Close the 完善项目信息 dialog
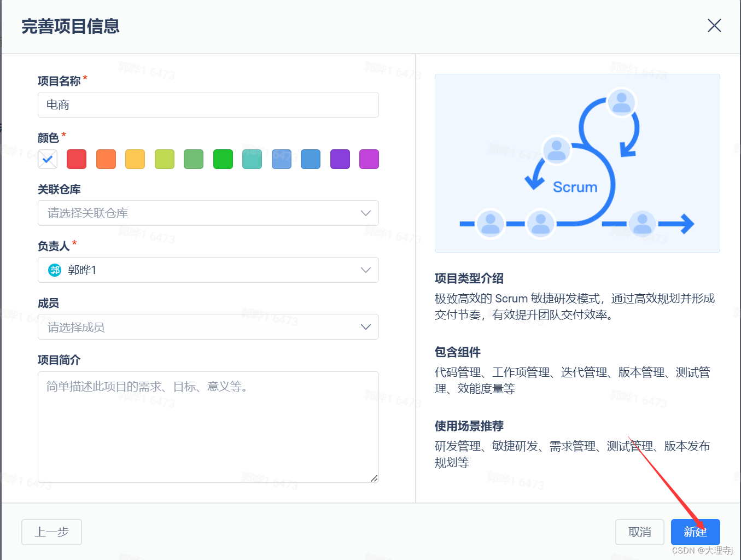Screen dimensions: 741x560 pyautogui.click(x=714, y=26)
